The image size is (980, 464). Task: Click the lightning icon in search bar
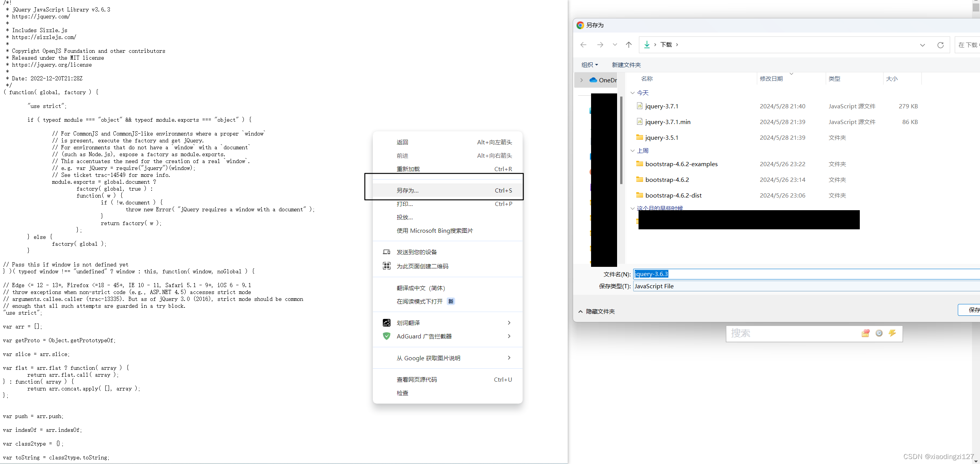(x=892, y=333)
